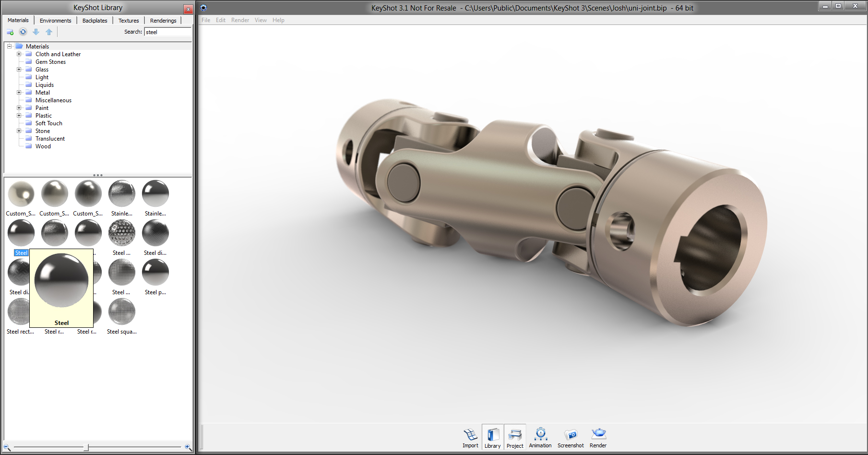Click the upload materials arrow icon
This screenshot has height=455, width=868.
tap(48, 32)
